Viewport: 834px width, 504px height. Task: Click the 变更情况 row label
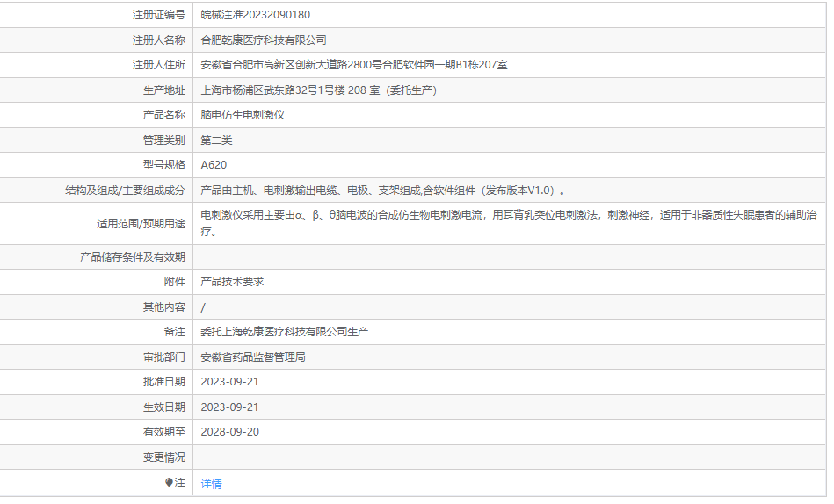pyautogui.click(x=163, y=457)
